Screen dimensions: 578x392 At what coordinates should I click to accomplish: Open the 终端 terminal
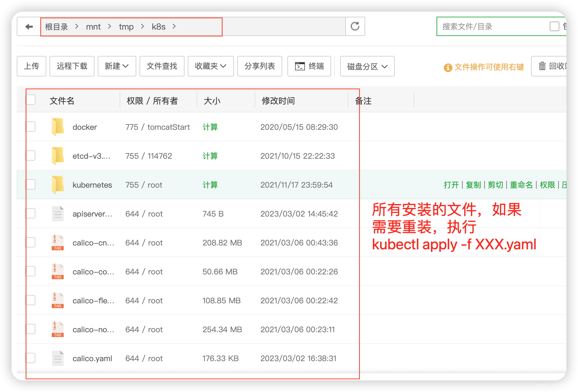(309, 66)
